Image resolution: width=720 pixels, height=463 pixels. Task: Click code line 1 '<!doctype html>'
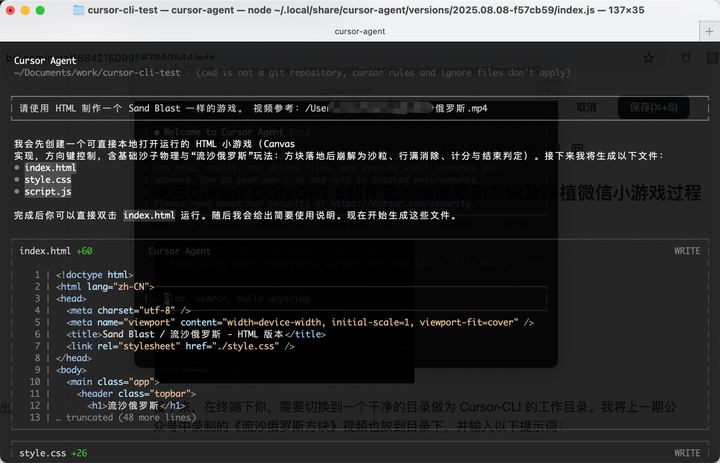click(x=95, y=275)
